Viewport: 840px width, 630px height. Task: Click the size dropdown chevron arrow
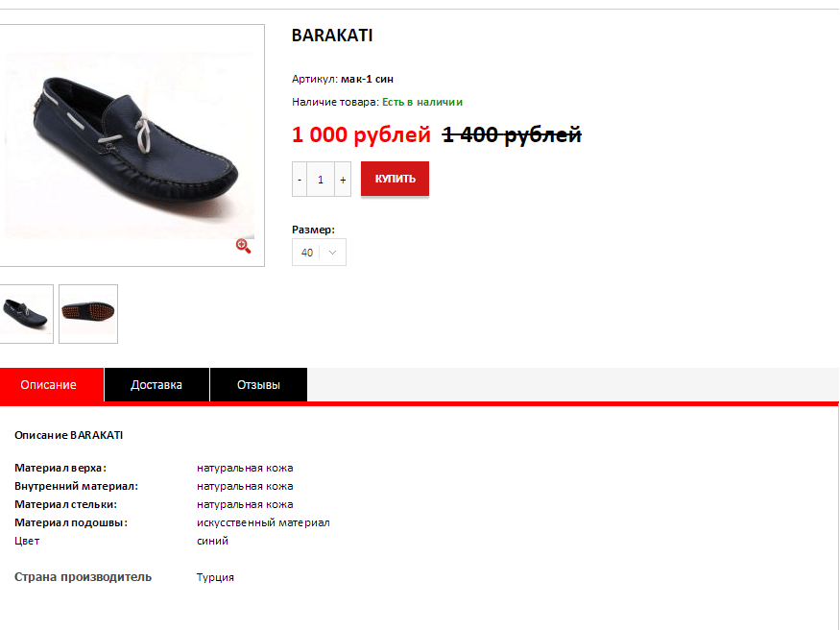click(x=332, y=253)
